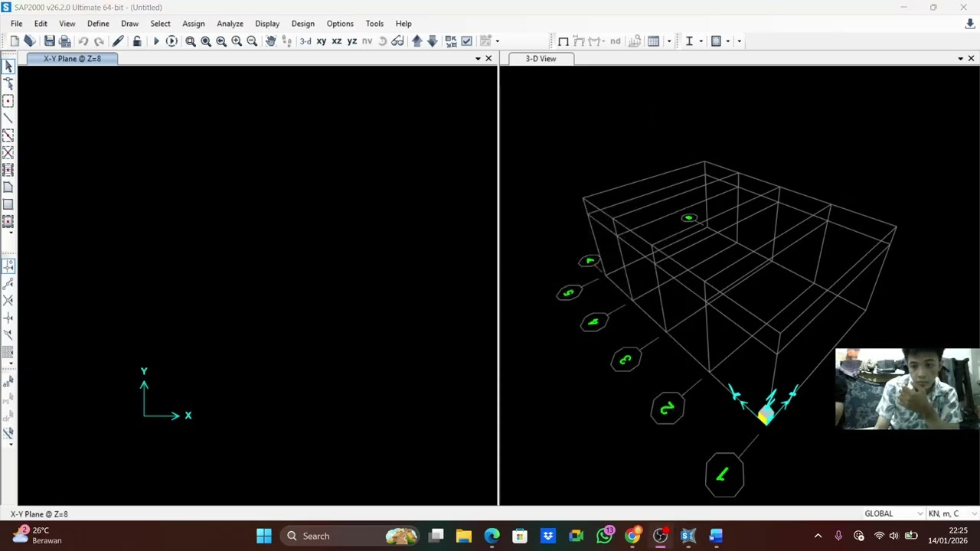Screen dimensions: 980x551
Task: Activate the X-Y Plane @ Z=8 tab
Action: click(72, 59)
